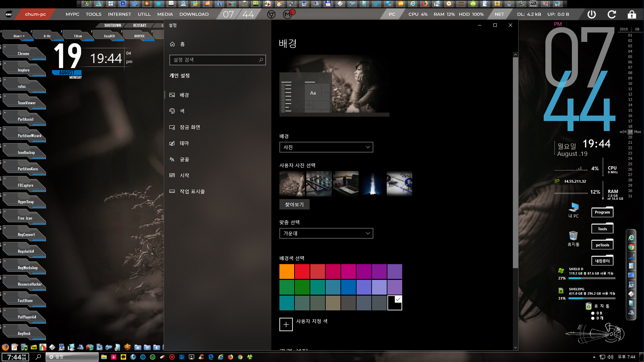
Task: Open rufus shortcut in left launcher
Action: (x=24, y=86)
